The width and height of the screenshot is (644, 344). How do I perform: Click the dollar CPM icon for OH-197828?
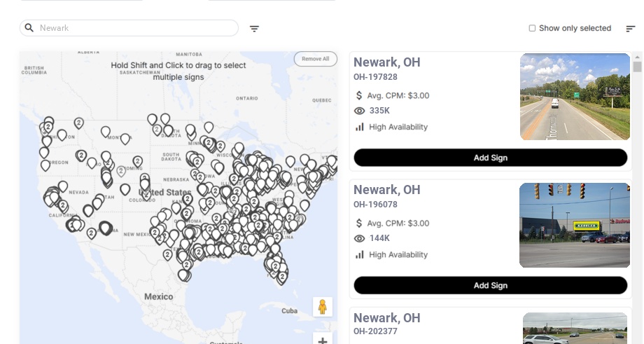coord(360,95)
